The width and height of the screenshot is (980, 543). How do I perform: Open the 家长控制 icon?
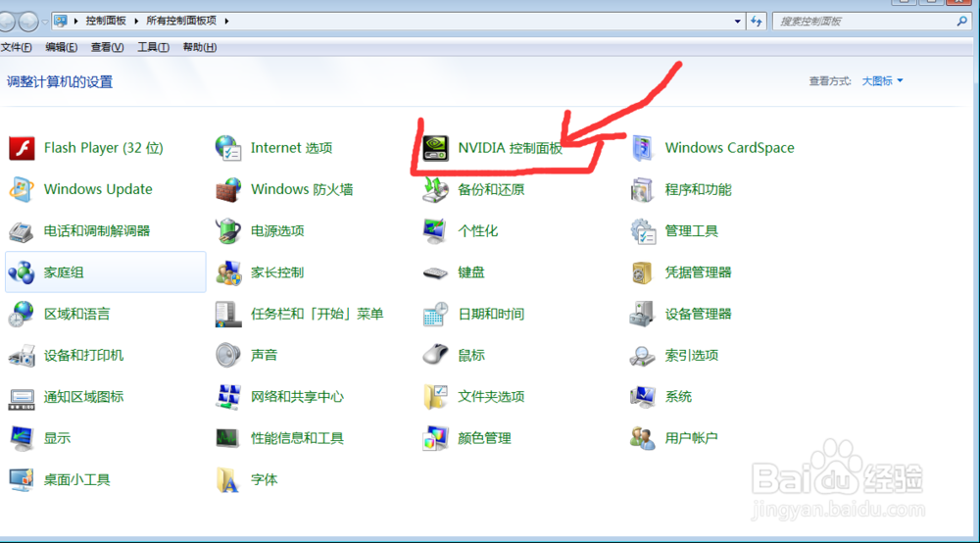[228, 272]
